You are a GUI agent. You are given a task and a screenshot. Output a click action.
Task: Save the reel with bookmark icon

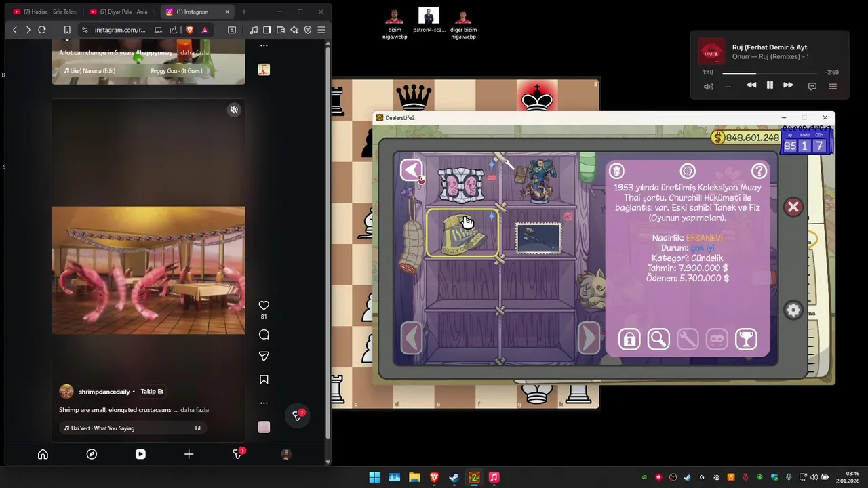pos(264,380)
